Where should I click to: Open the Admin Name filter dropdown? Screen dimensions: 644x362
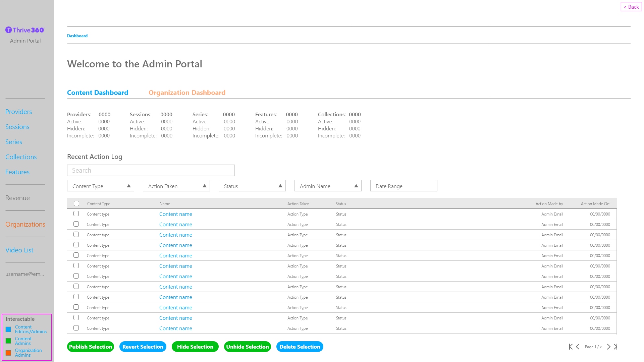(328, 186)
